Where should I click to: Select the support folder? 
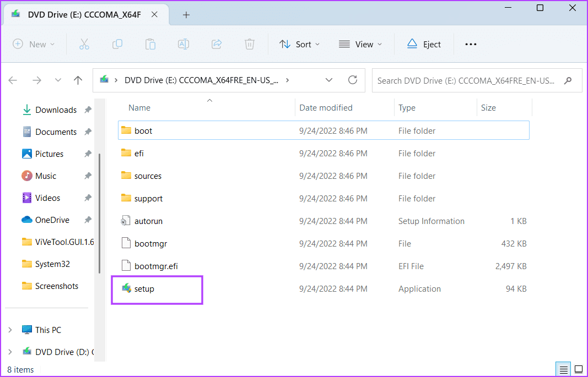click(323, 199)
